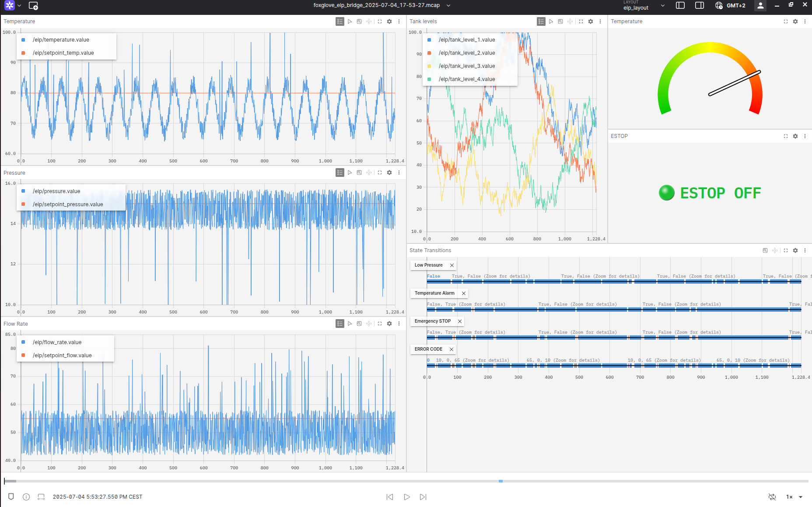Image resolution: width=812 pixels, height=507 pixels.
Task: Click the playback timeline scrubber bar
Action: [x=406, y=481]
